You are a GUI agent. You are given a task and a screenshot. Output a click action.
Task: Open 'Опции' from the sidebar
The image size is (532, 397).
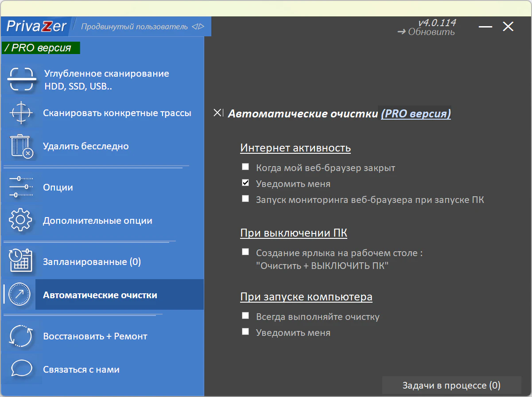pos(58,187)
